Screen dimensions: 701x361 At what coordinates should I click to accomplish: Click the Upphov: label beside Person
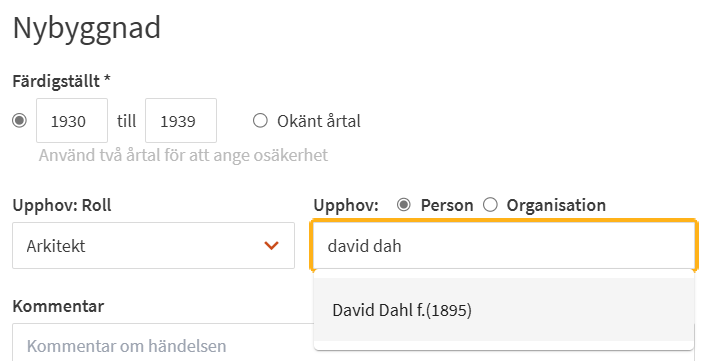point(346,206)
